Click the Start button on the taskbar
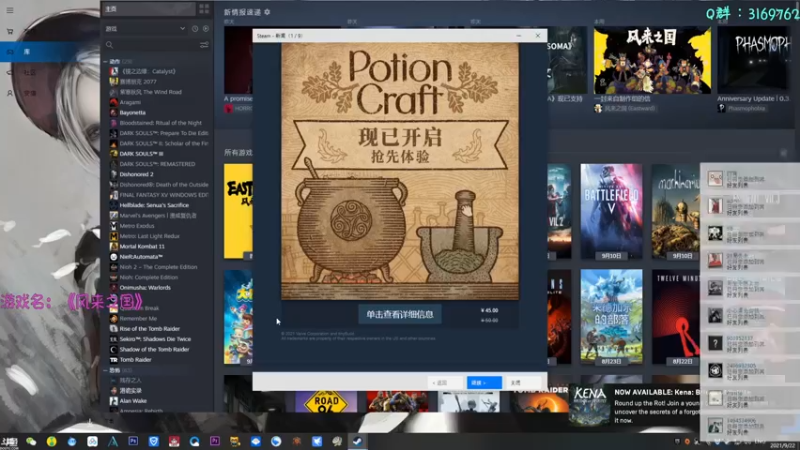The image size is (800, 450). [x=10, y=442]
